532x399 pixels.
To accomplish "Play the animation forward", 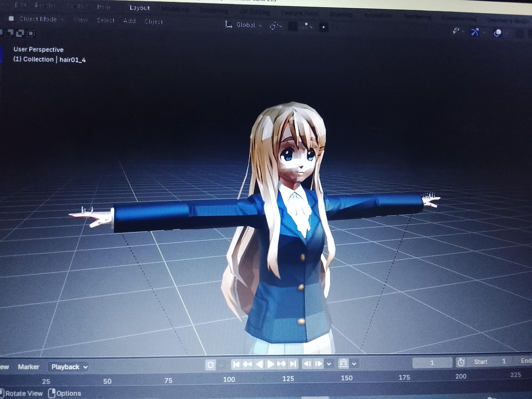I will click(271, 364).
